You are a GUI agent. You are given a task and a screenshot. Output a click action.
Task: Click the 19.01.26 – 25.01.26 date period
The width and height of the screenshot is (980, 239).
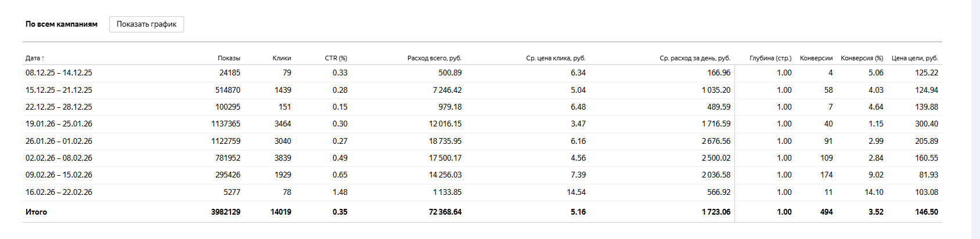(59, 124)
